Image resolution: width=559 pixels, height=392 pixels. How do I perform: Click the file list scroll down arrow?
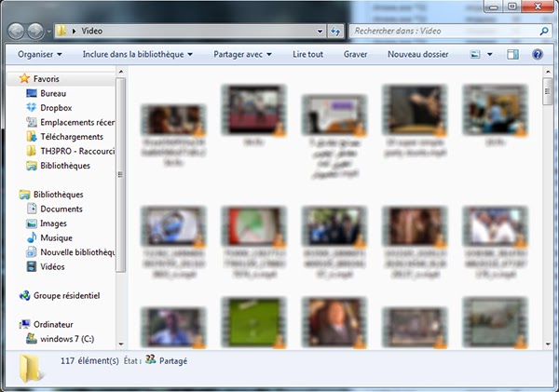(548, 345)
